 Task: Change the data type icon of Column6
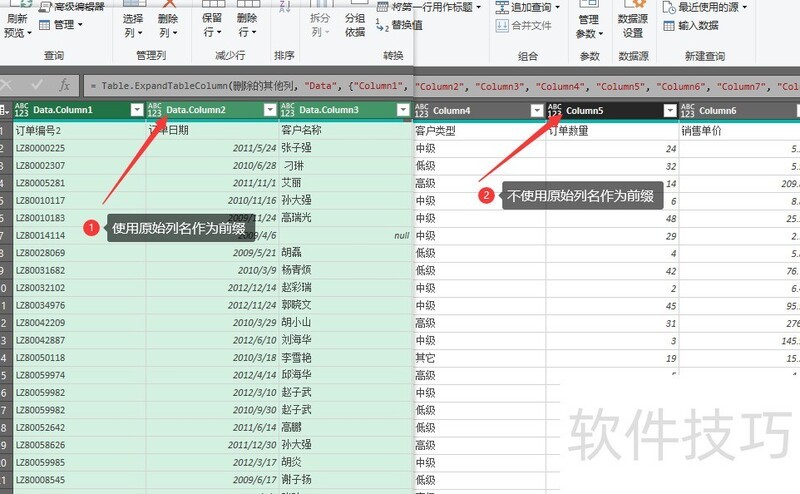click(x=688, y=110)
